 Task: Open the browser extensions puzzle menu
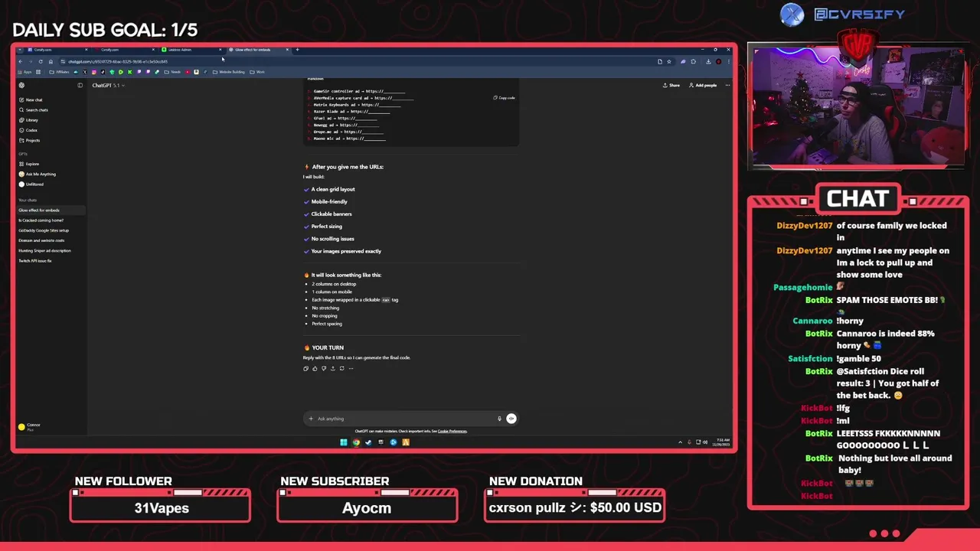(694, 61)
